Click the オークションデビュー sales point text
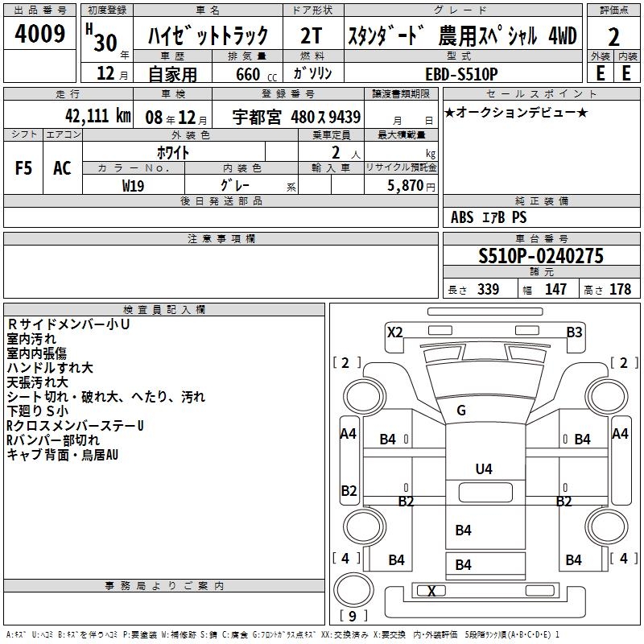The width and height of the screenshot is (644, 644). click(x=515, y=112)
